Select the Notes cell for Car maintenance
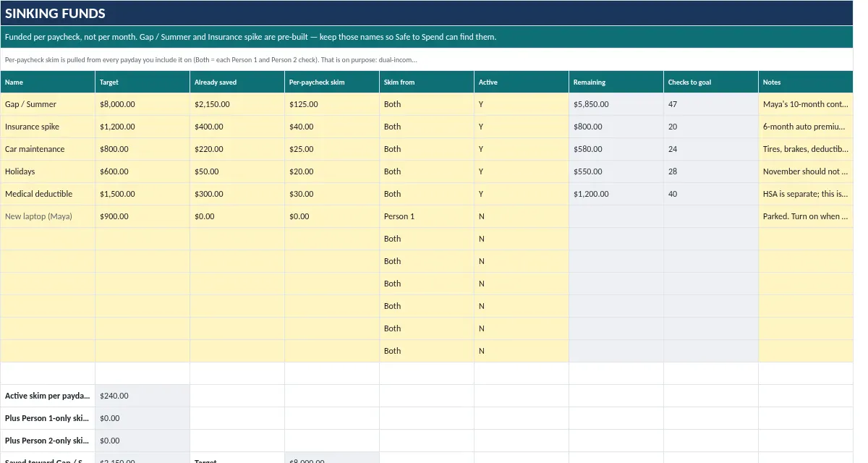 point(806,149)
